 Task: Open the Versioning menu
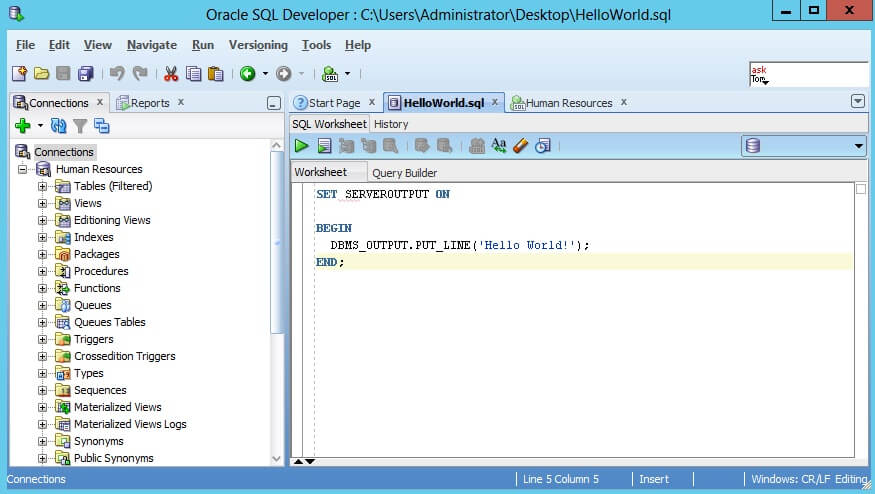(258, 45)
